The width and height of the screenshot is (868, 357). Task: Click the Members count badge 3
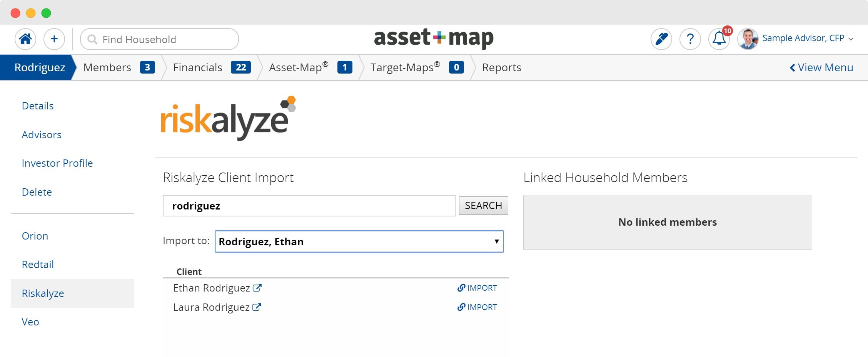(x=147, y=67)
